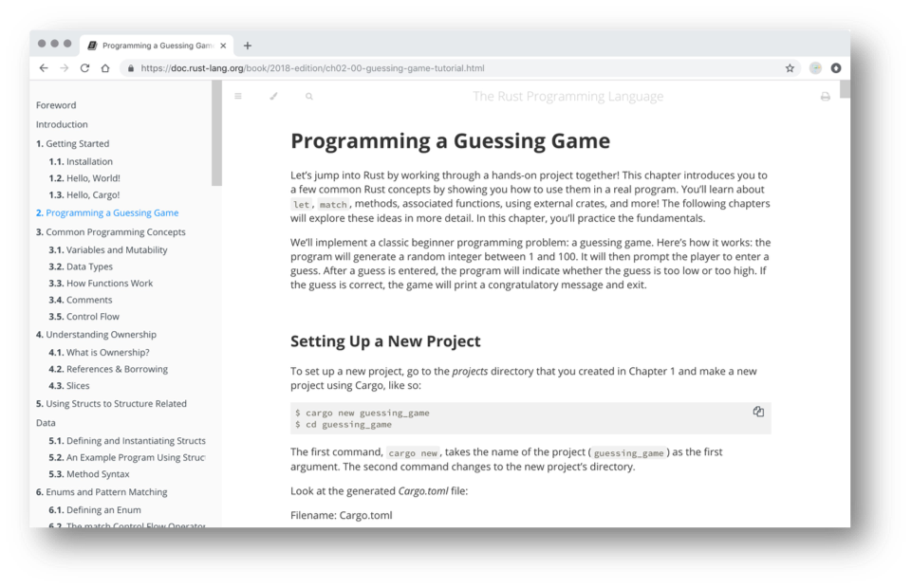
Task: Select 2. Programming a Guessing Game in sidebar
Action: [x=107, y=212]
